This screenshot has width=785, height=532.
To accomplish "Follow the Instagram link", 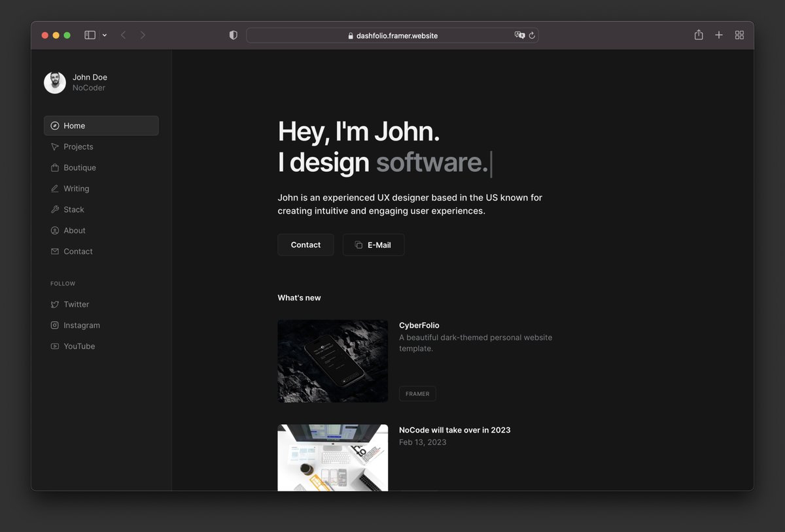I will click(x=101, y=325).
